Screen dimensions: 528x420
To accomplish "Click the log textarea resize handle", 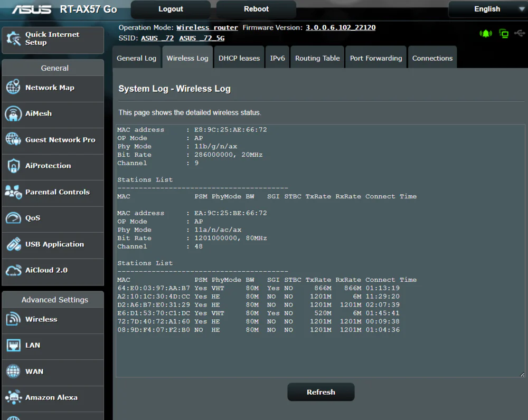I will point(522,374).
